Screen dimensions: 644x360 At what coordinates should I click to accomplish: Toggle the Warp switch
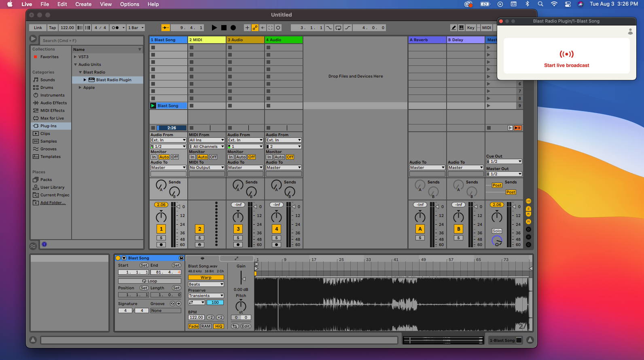(x=206, y=277)
